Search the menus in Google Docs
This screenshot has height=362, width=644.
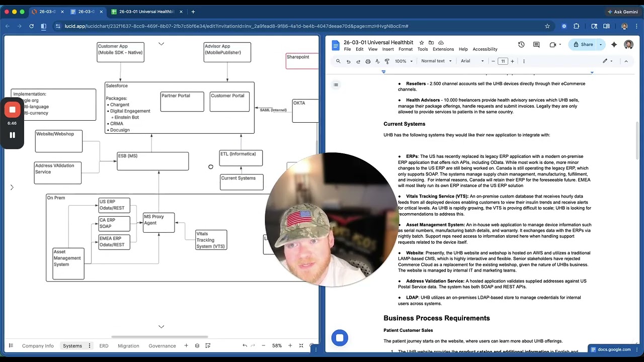click(338, 61)
